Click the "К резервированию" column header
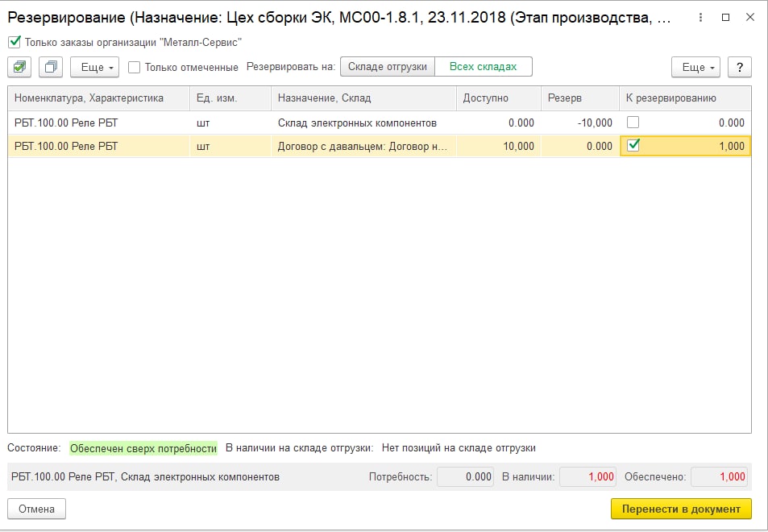The height and width of the screenshot is (532, 768). [685, 98]
